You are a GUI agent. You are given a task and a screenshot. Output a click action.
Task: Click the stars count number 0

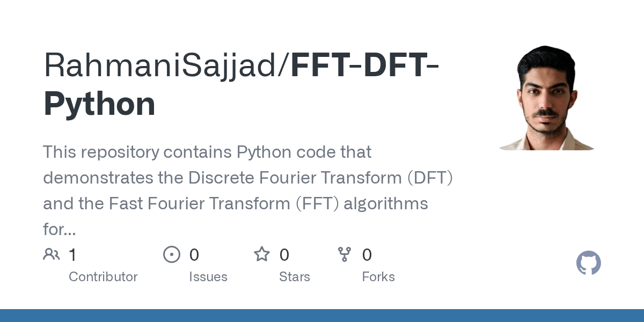pos(284,255)
